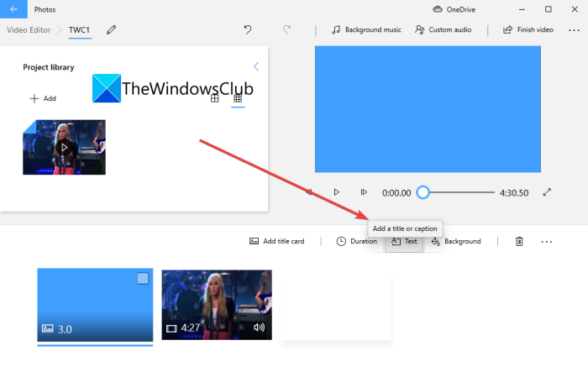The height and width of the screenshot is (372, 588).
Task: Switch library to medium thumbnails view
Action: [x=214, y=98]
